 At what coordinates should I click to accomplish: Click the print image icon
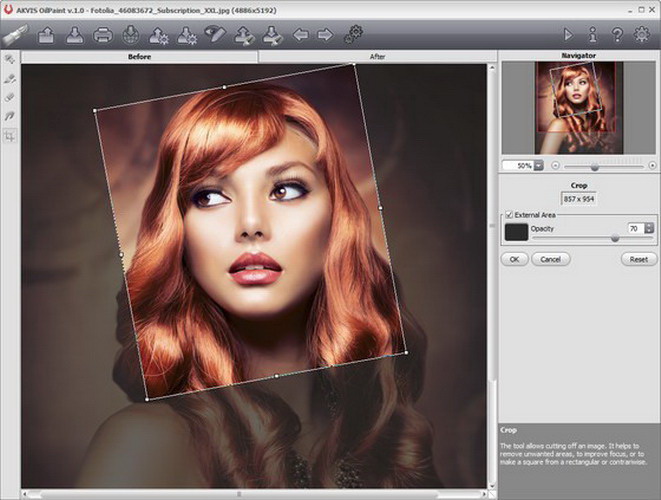(102, 36)
